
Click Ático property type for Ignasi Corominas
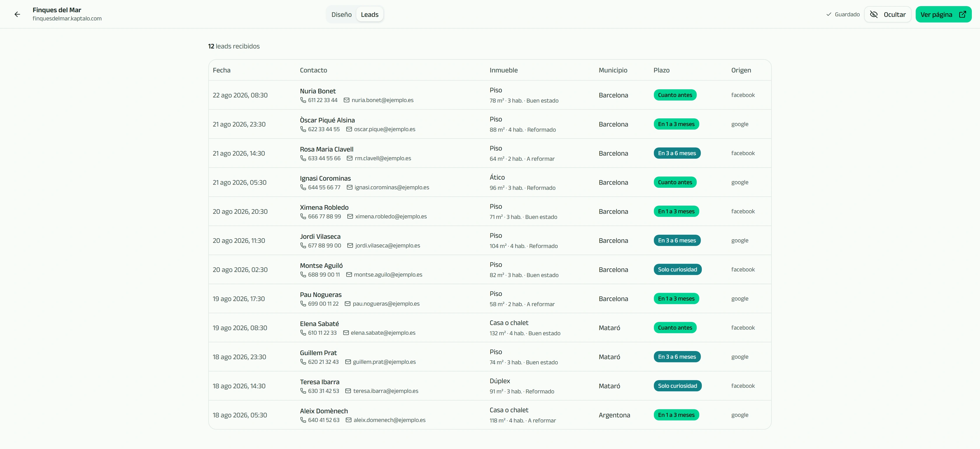[x=497, y=178]
